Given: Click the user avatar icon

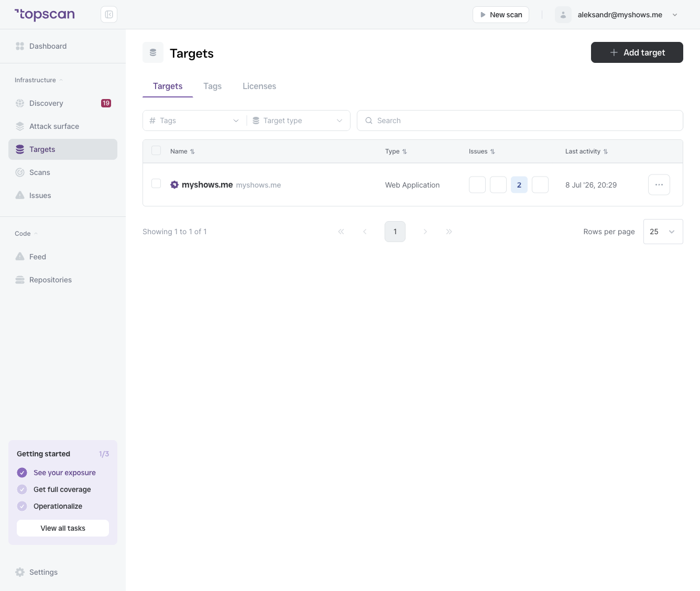Looking at the screenshot, I should pos(563,15).
